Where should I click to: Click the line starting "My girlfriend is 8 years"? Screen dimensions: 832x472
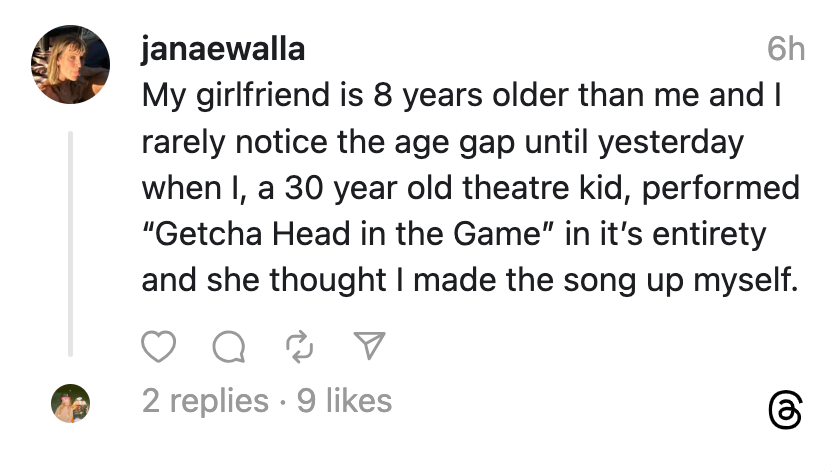pos(460,96)
